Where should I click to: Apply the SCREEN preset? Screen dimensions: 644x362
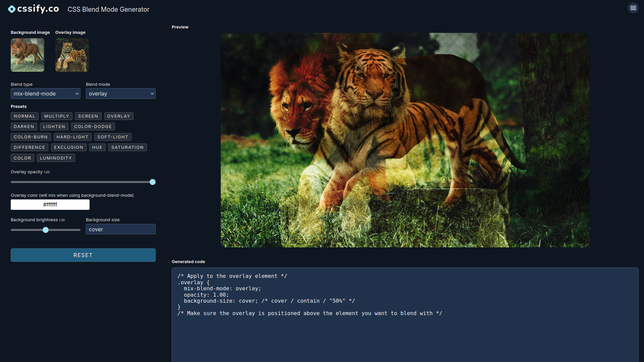click(x=88, y=116)
